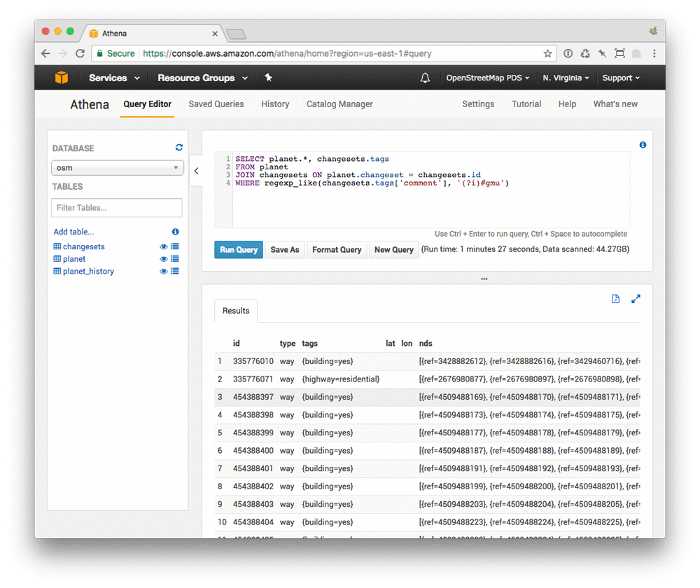Open a new browser tab
The width and height of the screenshot is (700, 588).
[x=236, y=34]
